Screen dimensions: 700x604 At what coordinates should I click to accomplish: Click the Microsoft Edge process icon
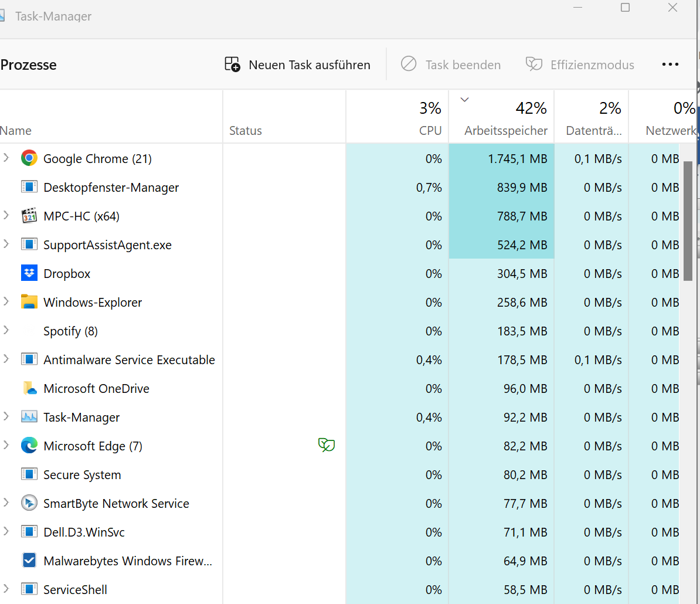pyautogui.click(x=29, y=446)
